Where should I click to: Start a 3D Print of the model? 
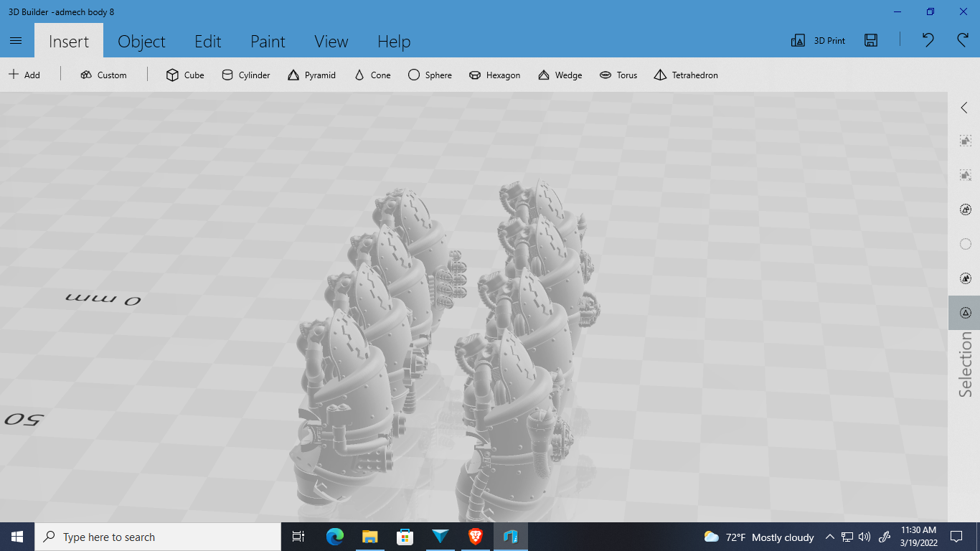(x=817, y=40)
